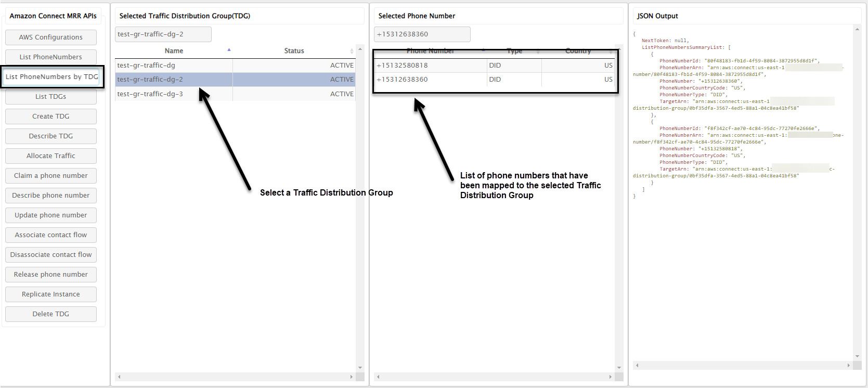868x388 pixels.
Task: Sort TDG table by Name column
Action: pos(174,51)
